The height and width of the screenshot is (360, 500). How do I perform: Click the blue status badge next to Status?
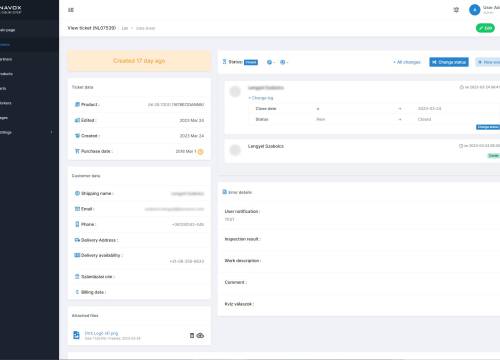(x=251, y=62)
